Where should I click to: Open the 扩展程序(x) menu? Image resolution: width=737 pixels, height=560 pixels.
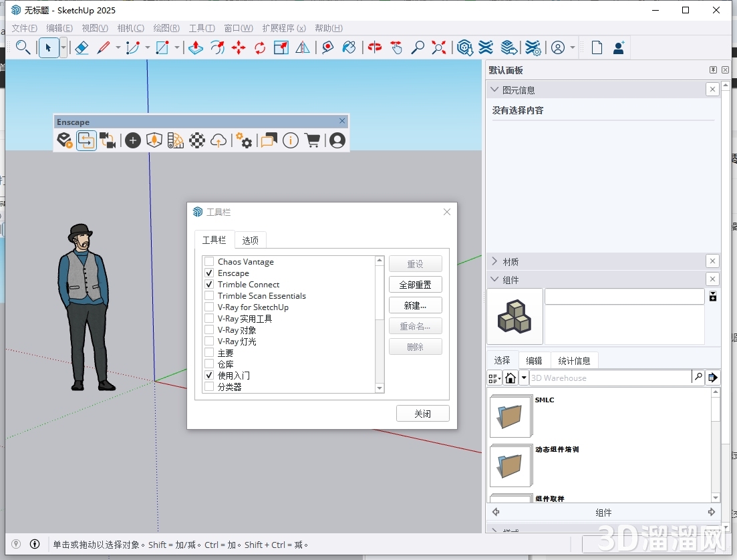tap(284, 28)
